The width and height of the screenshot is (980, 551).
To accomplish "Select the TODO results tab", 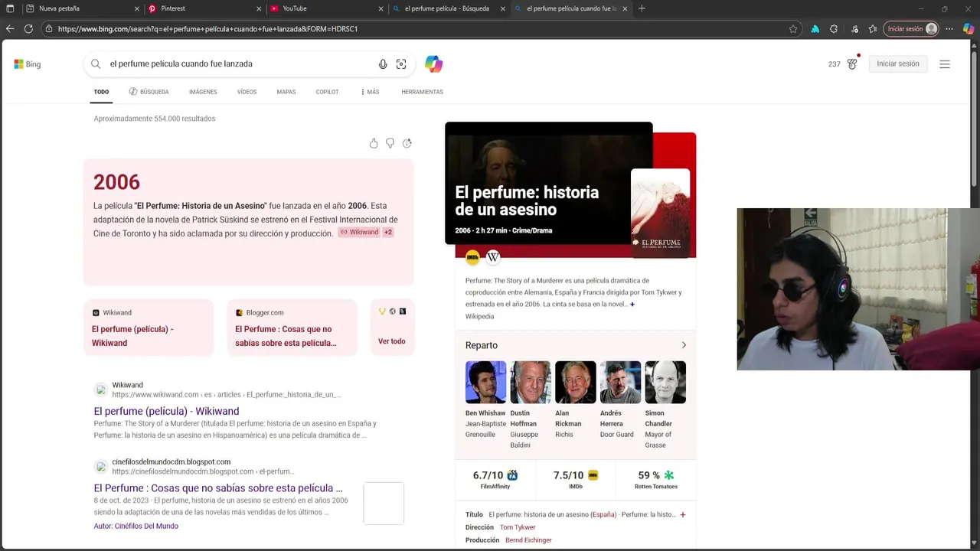I will click(101, 92).
